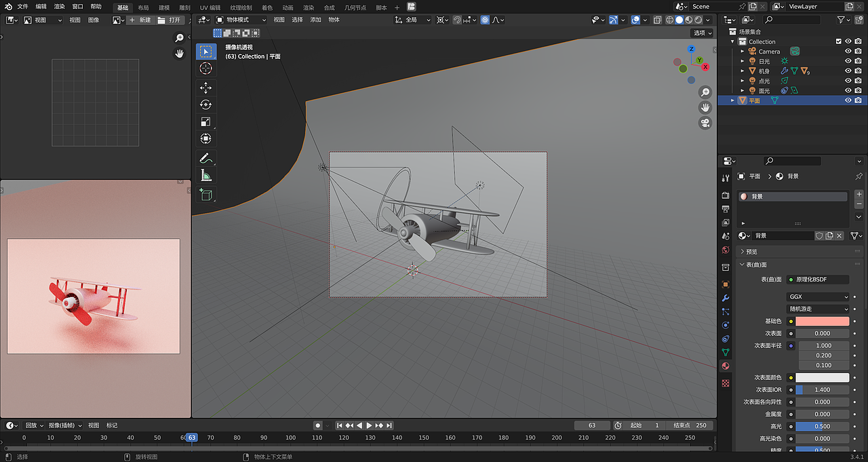Uncheck the Collection checkbox in the outliner
The image size is (868, 462).
pyautogui.click(x=839, y=41)
